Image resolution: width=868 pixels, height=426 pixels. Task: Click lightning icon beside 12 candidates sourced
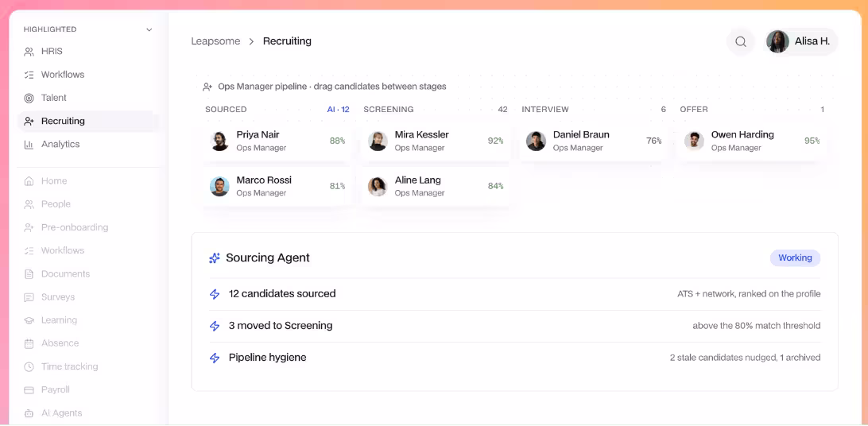215,294
